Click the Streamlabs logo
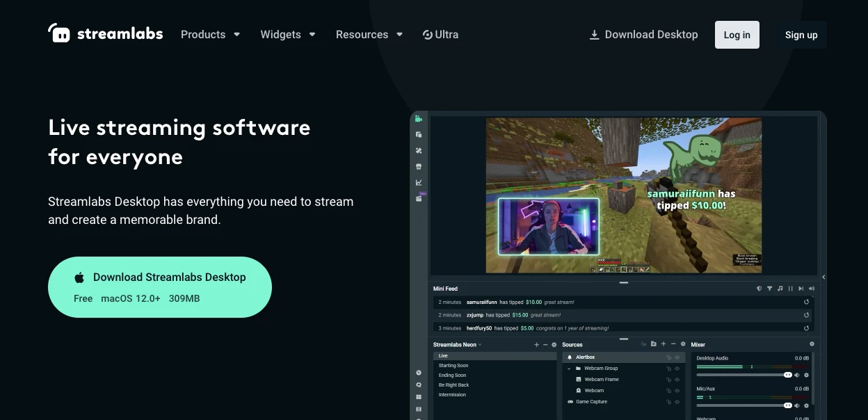Screen dimensions: 868x420 pos(106,33)
